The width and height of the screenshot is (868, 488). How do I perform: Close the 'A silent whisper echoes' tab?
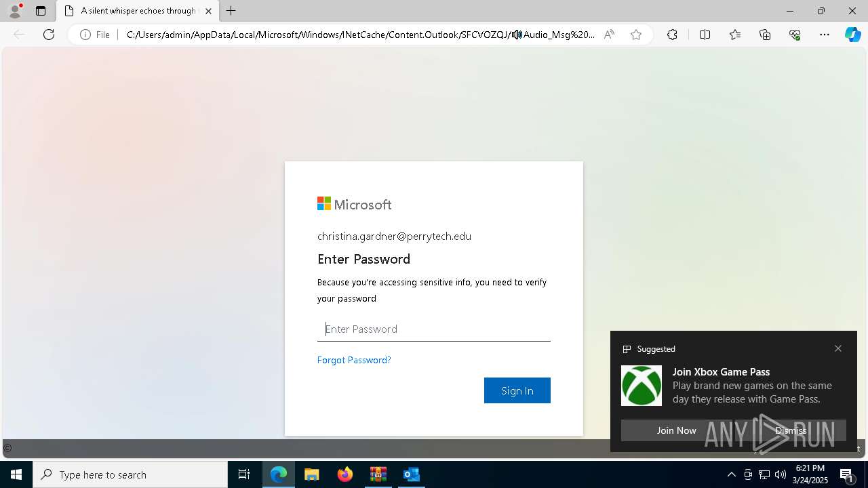click(208, 11)
